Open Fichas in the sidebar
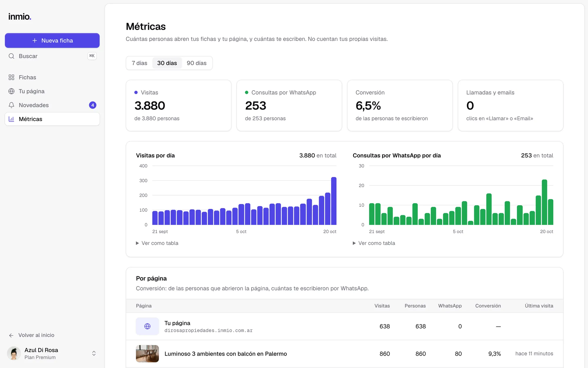The width and height of the screenshot is (588, 368). pos(52,77)
